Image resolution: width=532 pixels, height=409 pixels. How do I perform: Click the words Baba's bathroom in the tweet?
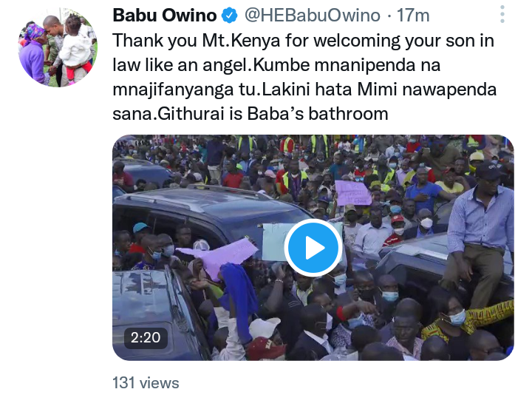318,114
